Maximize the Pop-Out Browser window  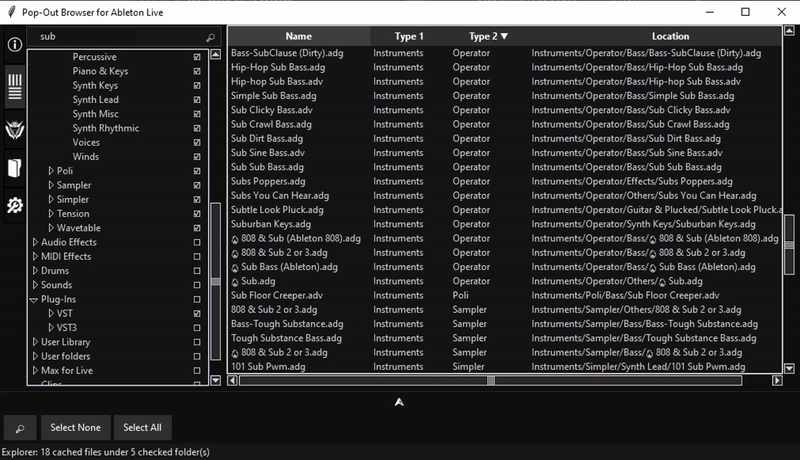point(745,12)
